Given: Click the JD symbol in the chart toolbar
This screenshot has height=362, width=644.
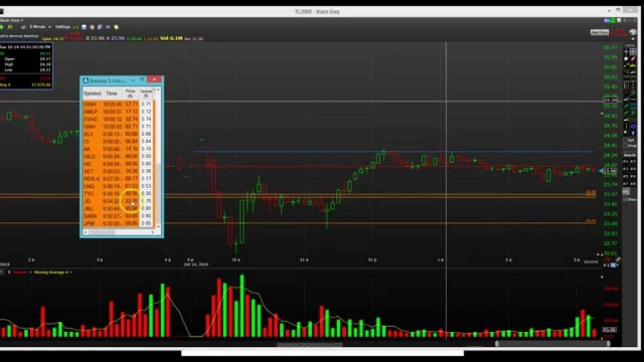Looking at the screenshot, I should pyautogui.click(x=10, y=27).
